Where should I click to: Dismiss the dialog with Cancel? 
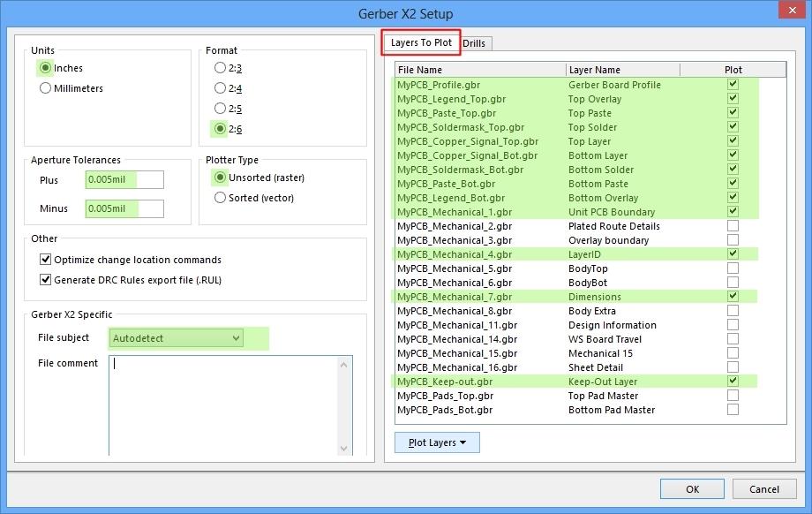pyautogui.click(x=764, y=488)
